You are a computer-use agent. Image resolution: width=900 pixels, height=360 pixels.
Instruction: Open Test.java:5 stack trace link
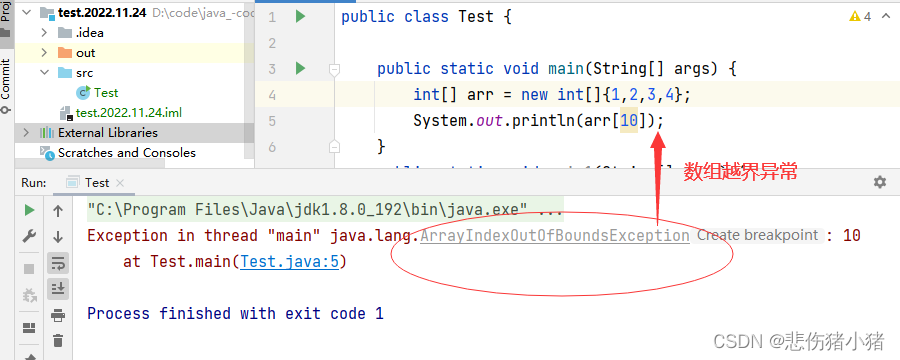point(290,262)
